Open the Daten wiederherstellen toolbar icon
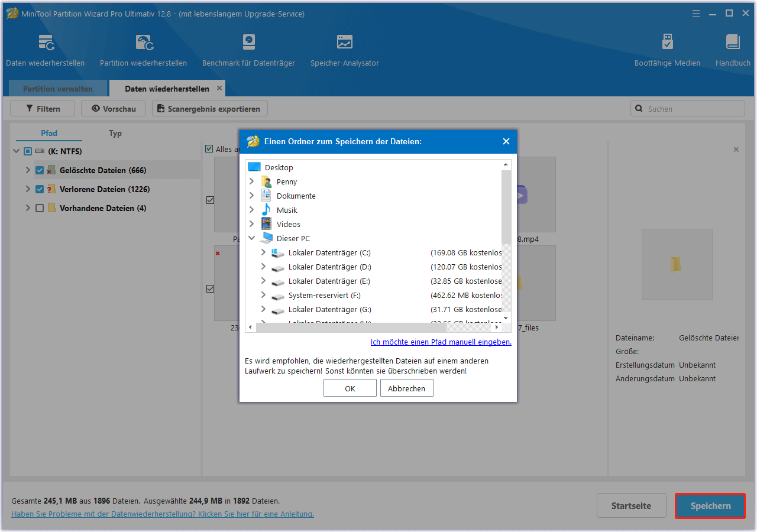The image size is (757, 532). tap(46, 43)
